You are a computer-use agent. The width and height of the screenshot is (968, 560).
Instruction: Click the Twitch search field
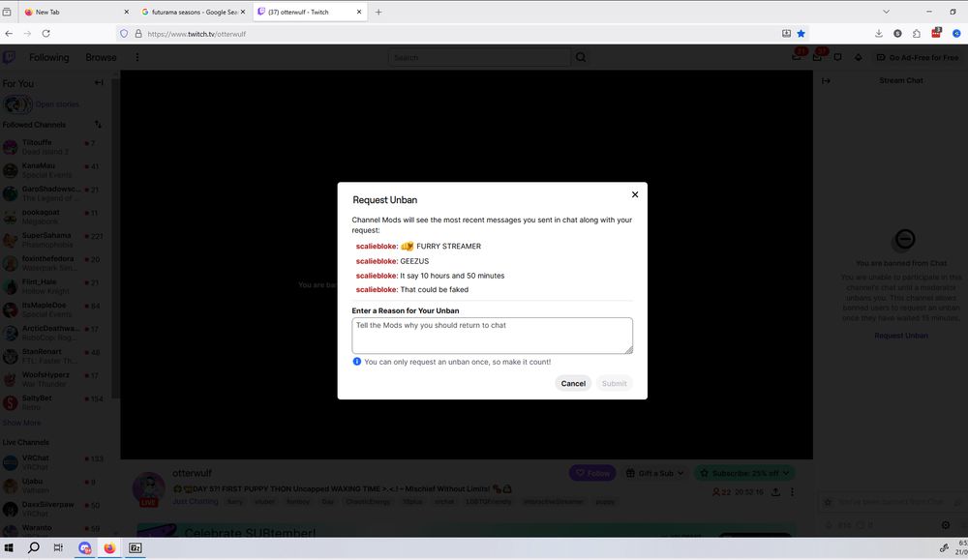tap(479, 57)
